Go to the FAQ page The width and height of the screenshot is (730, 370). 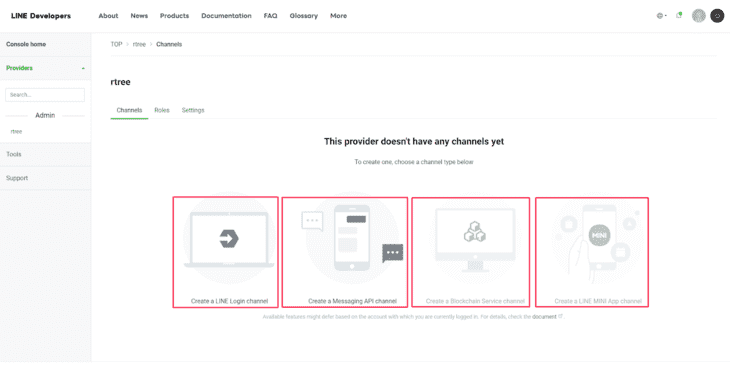(x=270, y=16)
